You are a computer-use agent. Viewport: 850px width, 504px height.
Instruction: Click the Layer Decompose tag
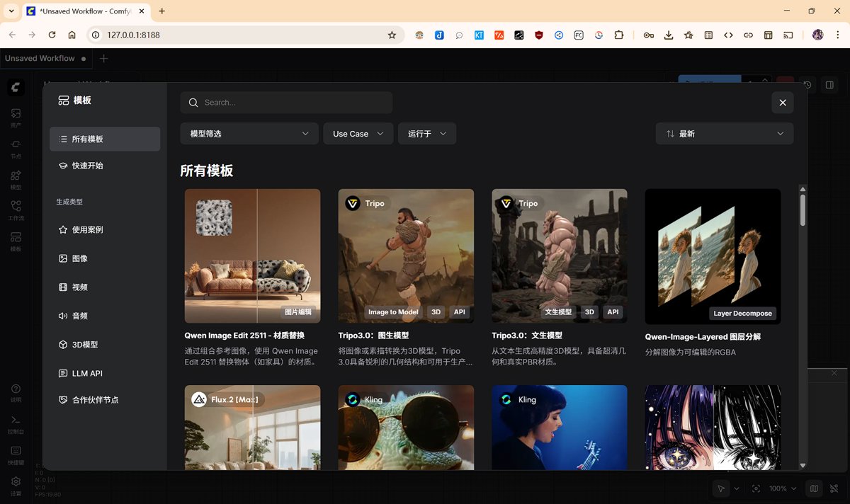pyautogui.click(x=742, y=314)
